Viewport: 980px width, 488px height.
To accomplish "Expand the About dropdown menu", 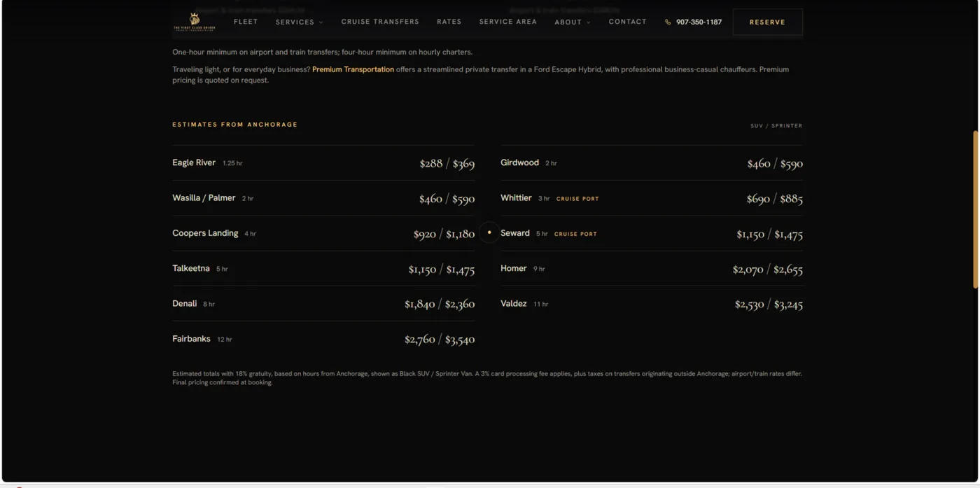I will point(573,22).
